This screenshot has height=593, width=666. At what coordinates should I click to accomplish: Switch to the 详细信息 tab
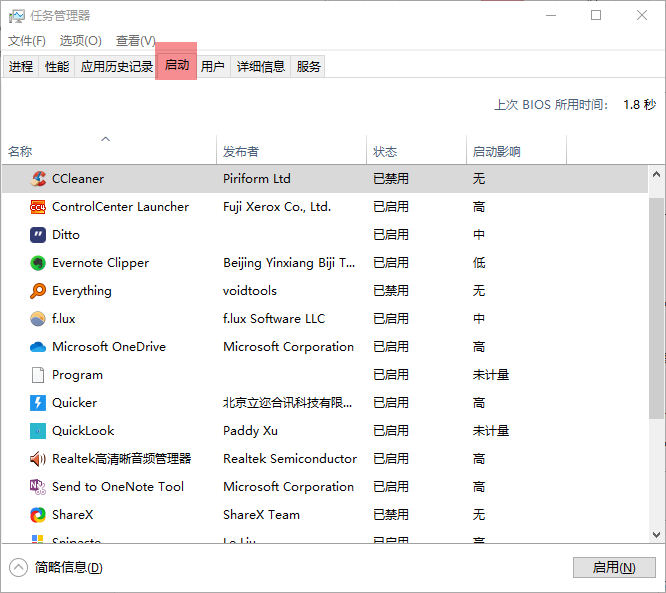coord(261,67)
